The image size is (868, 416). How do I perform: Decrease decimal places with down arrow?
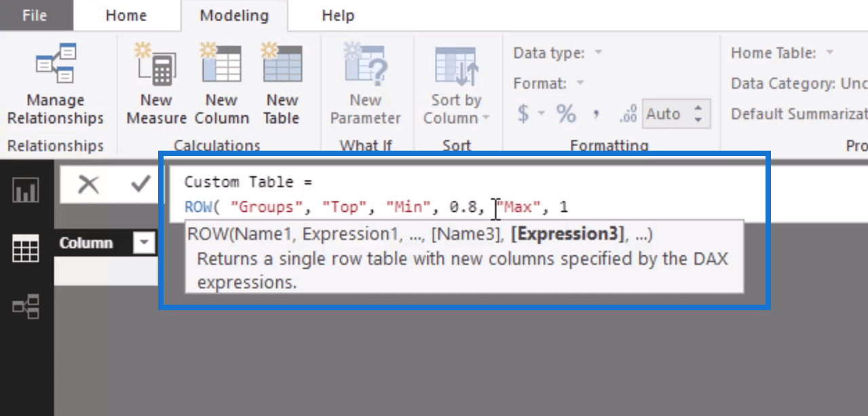(698, 121)
